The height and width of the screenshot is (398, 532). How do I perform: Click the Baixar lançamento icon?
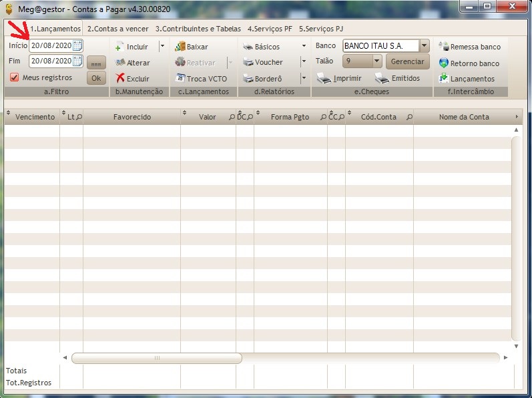point(180,47)
